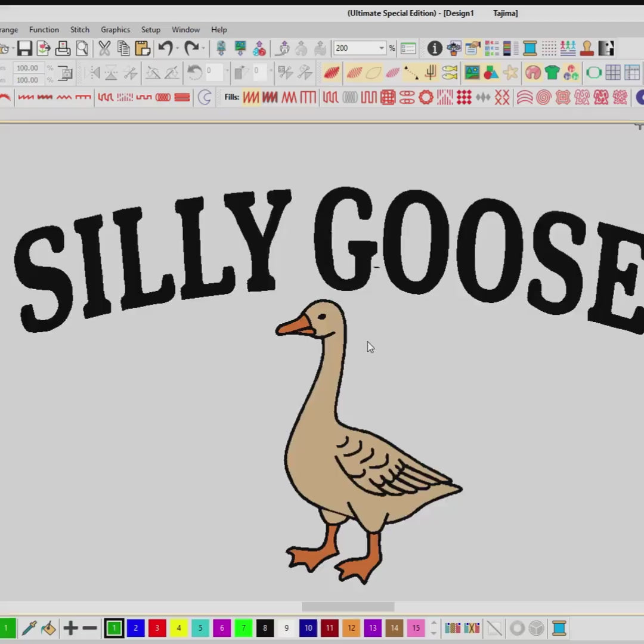Click the blue thread spool icon in top toolbar
The width and height of the screenshot is (644, 644).
(x=530, y=48)
